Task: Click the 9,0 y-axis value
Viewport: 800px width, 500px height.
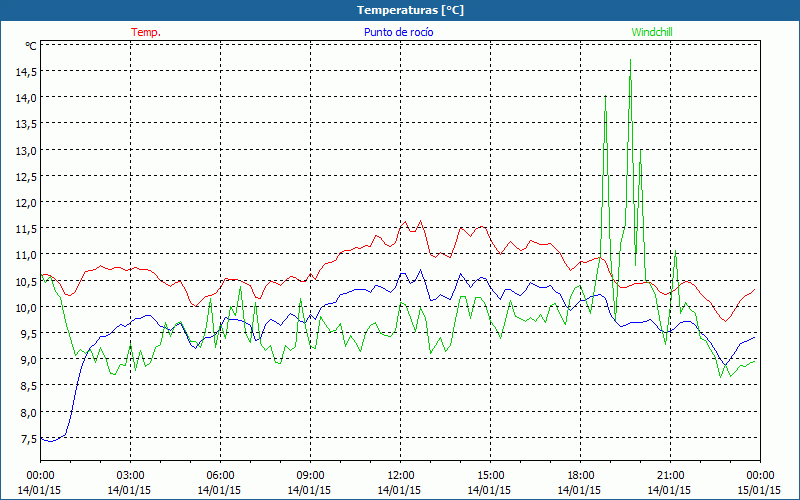Action: click(29, 360)
